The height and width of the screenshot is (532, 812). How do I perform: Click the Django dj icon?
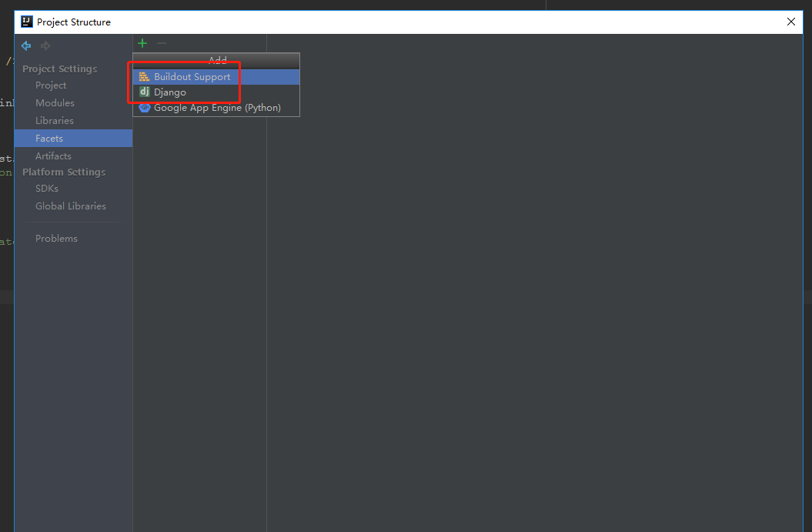tap(144, 92)
